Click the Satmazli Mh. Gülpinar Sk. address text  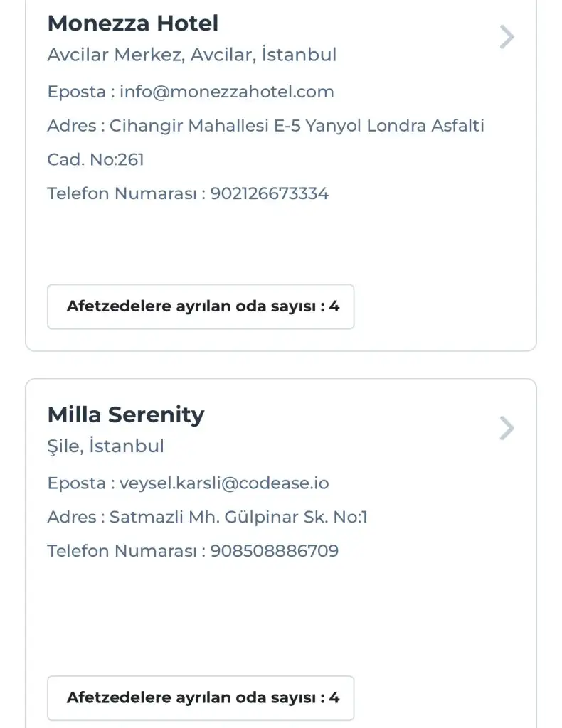pos(238,518)
